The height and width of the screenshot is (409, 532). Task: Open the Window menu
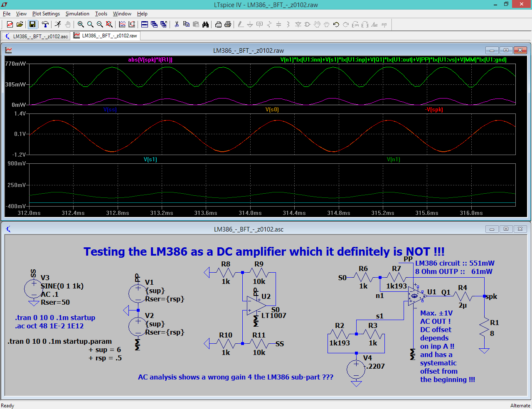pyautogui.click(x=122, y=14)
